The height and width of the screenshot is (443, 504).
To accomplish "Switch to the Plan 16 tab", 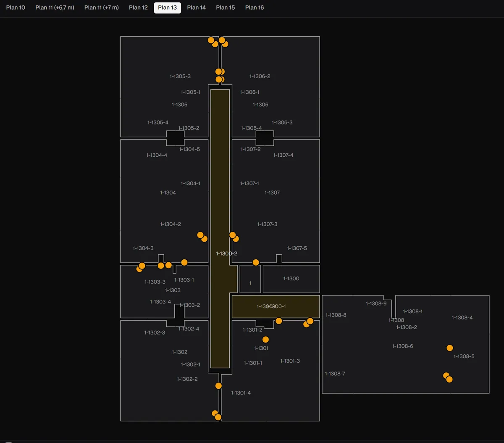I will pos(255,8).
